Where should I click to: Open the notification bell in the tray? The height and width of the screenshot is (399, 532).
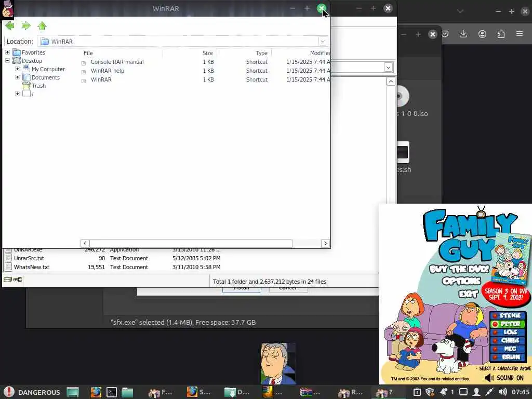tap(443, 392)
